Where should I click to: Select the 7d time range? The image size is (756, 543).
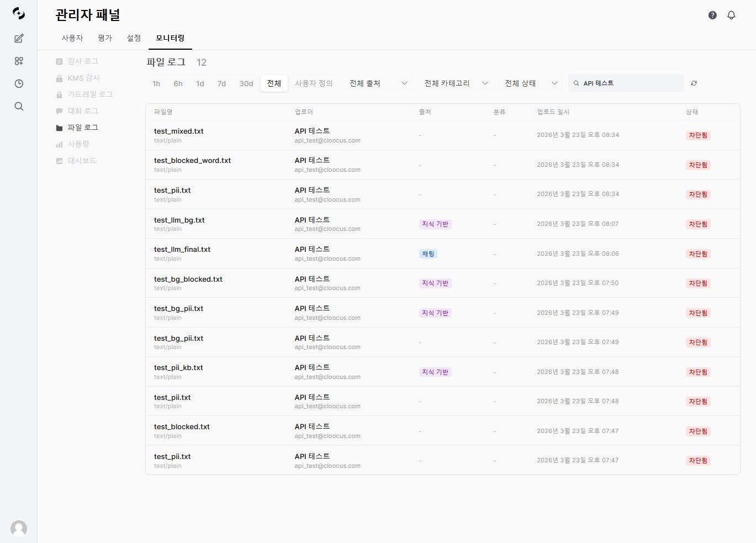pos(221,83)
